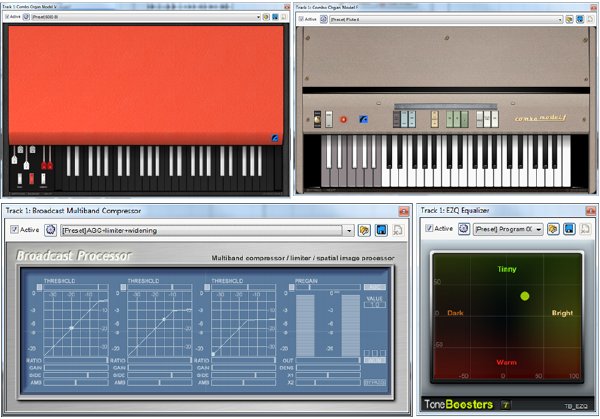Toggle Active checkbox in Combo Organ Model F
The image size is (600, 419).
click(302, 19)
